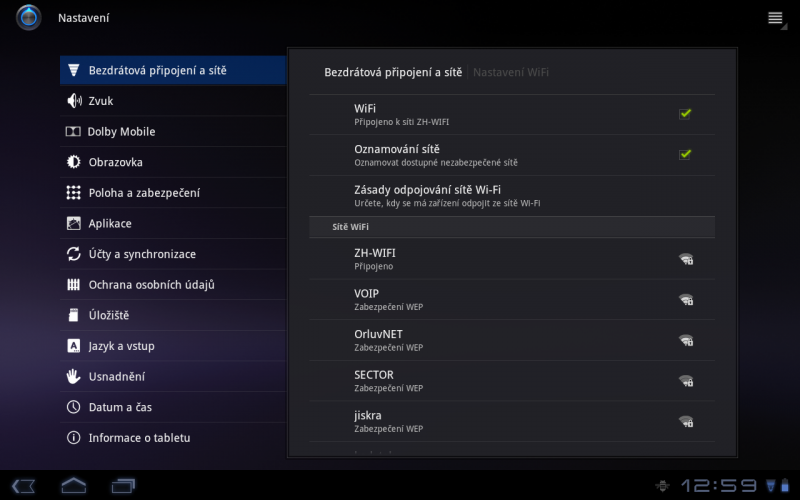This screenshot has height=500, width=800.
Task: Tap the Usnadnění hand icon
Action: 73,377
